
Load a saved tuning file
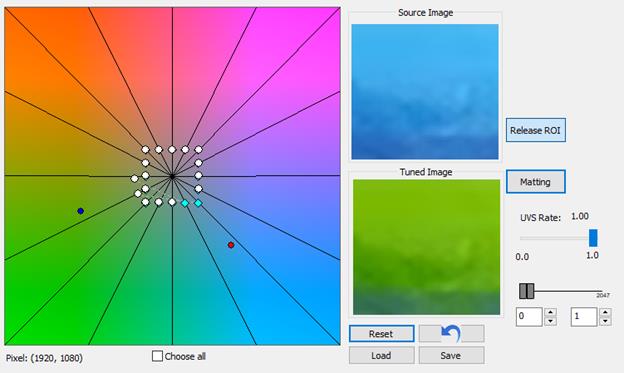[x=381, y=355]
